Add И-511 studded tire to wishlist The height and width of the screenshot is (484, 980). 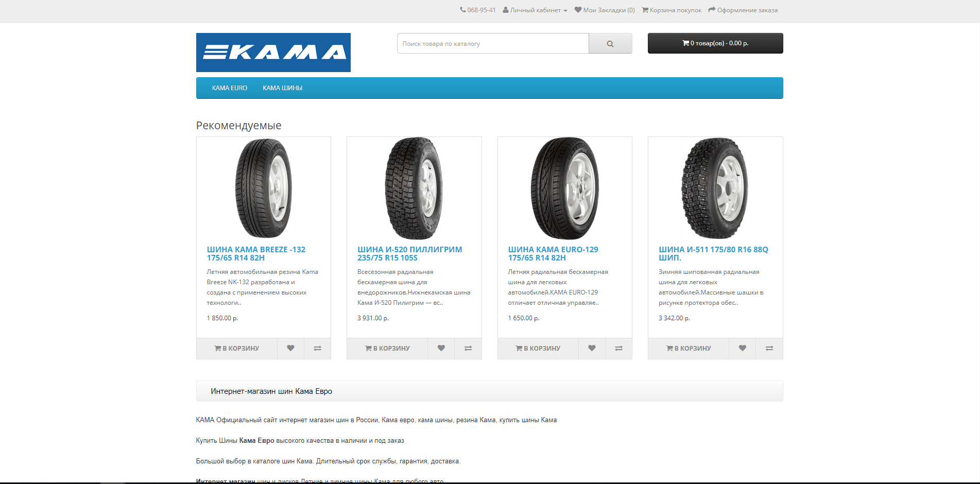pyautogui.click(x=742, y=349)
